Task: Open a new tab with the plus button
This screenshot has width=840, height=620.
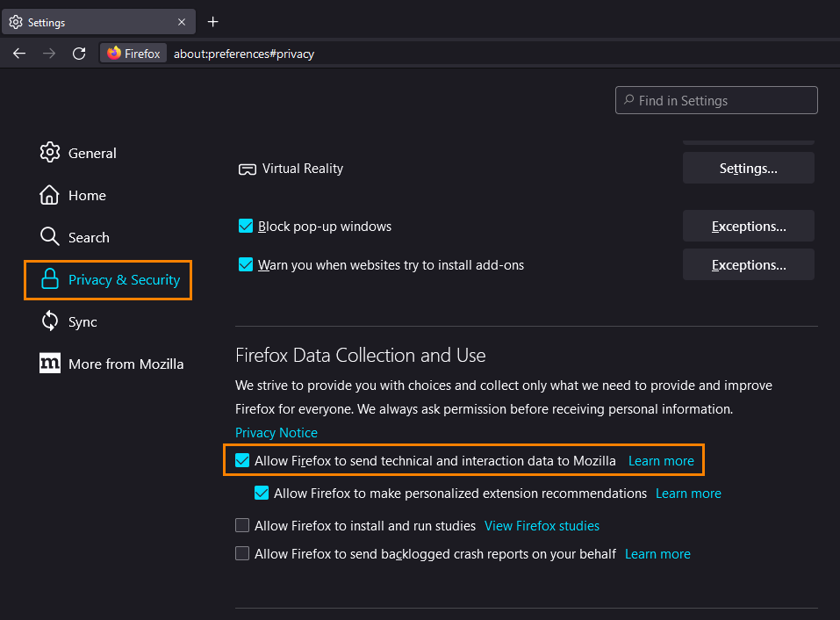Action: coord(212,22)
